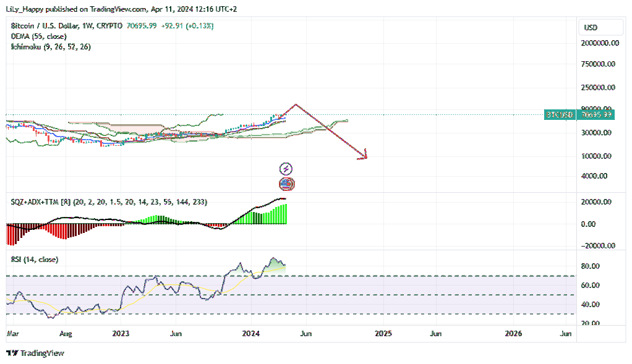Image resolution: width=632 pixels, height=364 pixels.
Task: Click the 10000.00 price axis label
Action: coord(597,156)
